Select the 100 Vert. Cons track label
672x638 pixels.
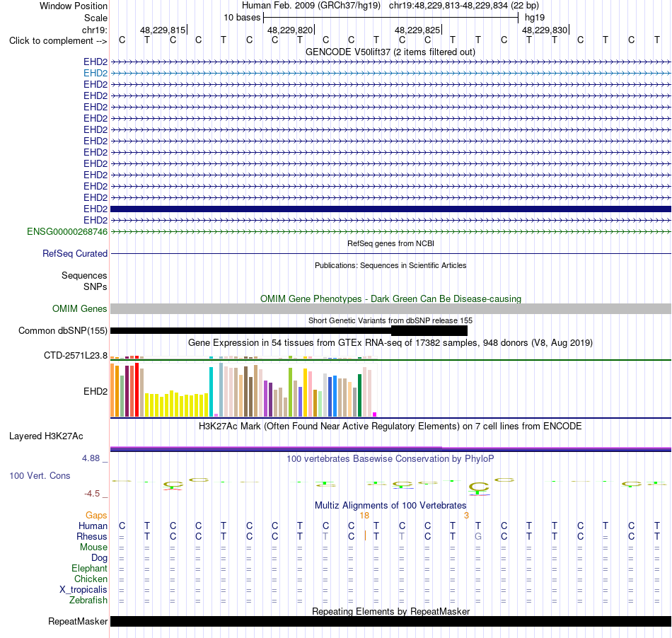(x=40, y=475)
